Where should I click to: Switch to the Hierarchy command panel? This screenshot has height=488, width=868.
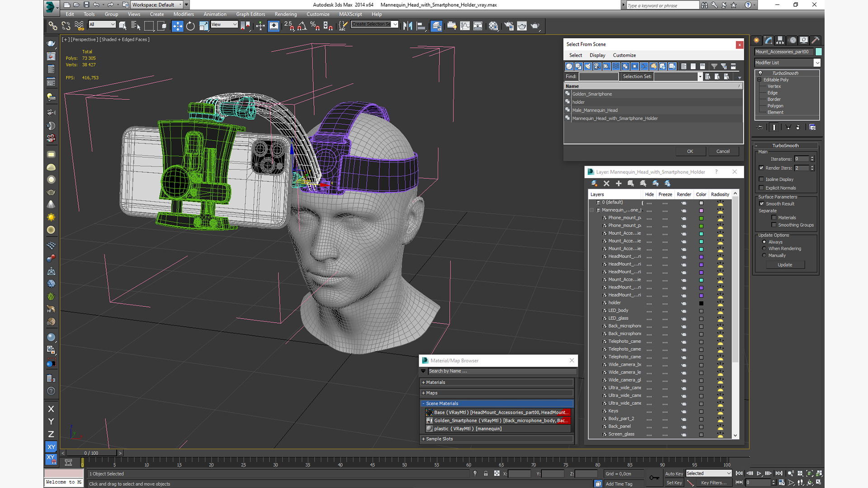(x=780, y=40)
